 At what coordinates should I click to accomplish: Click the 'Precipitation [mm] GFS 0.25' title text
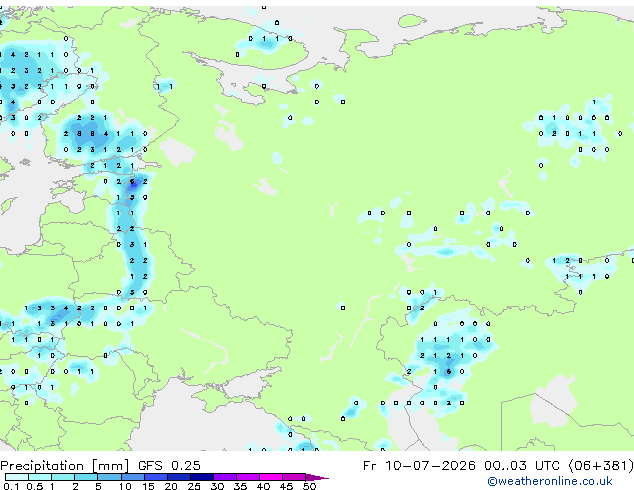[x=100, y=466]
